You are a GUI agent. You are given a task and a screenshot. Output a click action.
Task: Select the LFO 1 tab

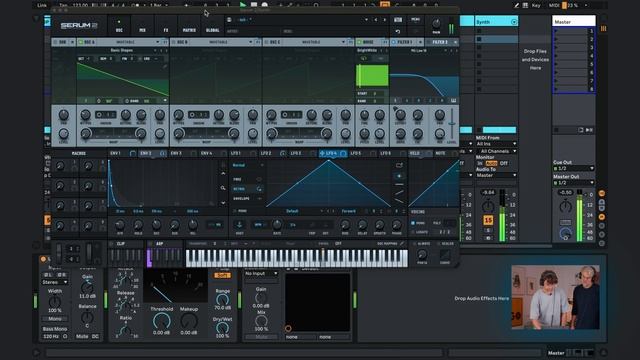coord(236,153)
